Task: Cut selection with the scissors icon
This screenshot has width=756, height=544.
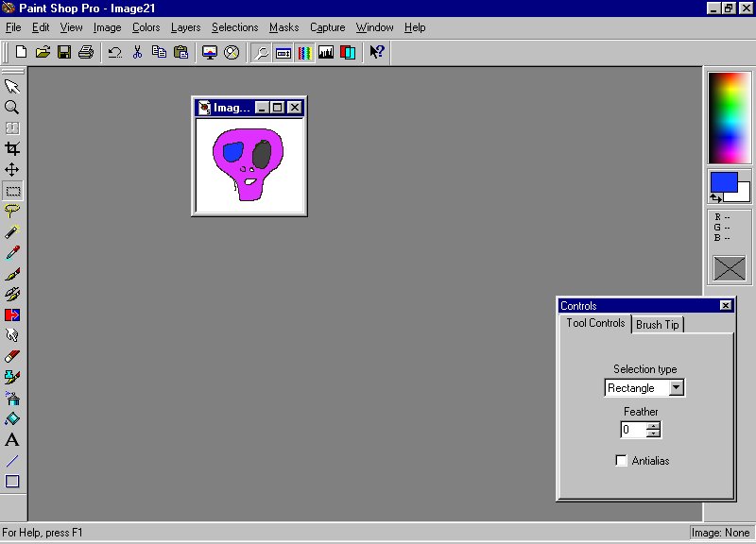Action: point(137,52)
